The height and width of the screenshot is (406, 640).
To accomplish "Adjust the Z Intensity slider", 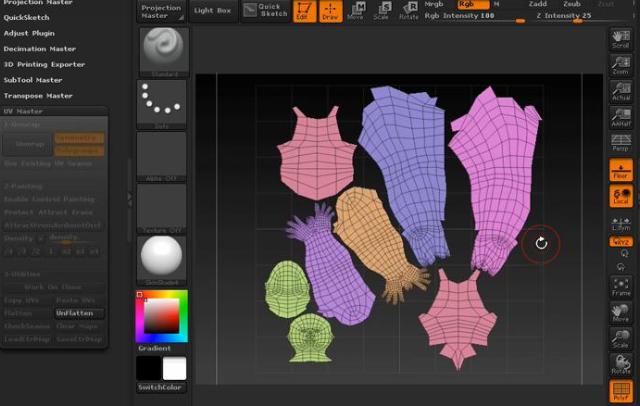I will coord(584,16).
